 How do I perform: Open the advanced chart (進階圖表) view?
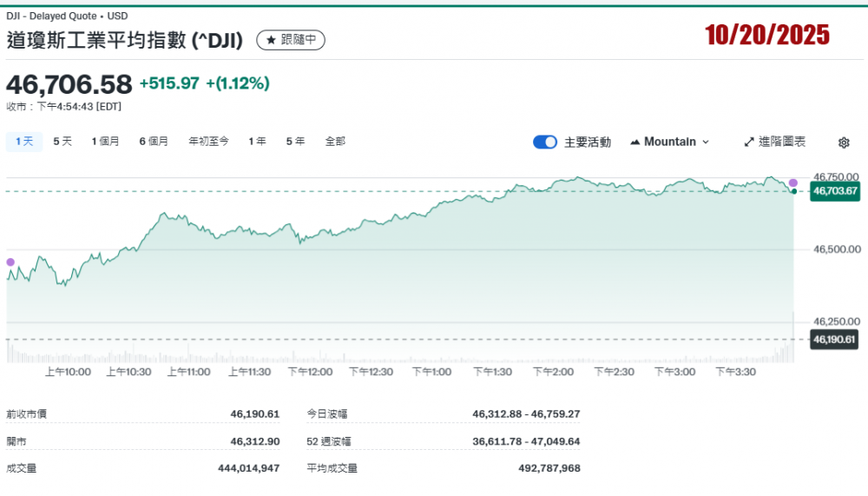click(775, 142)
